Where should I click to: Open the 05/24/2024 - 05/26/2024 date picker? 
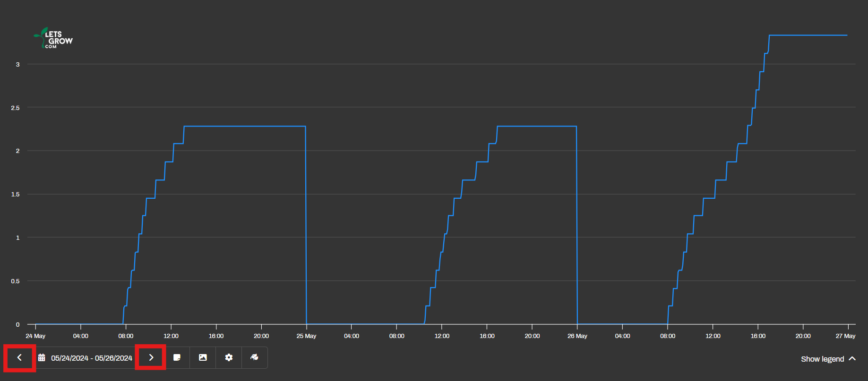point(91,358)
